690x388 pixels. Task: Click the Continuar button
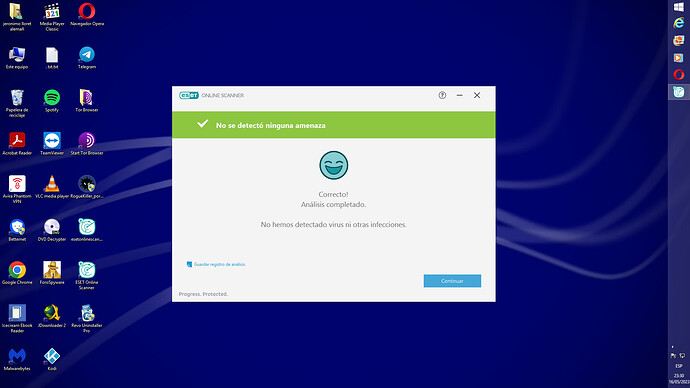pyautogui.click(x=452, y=281)
